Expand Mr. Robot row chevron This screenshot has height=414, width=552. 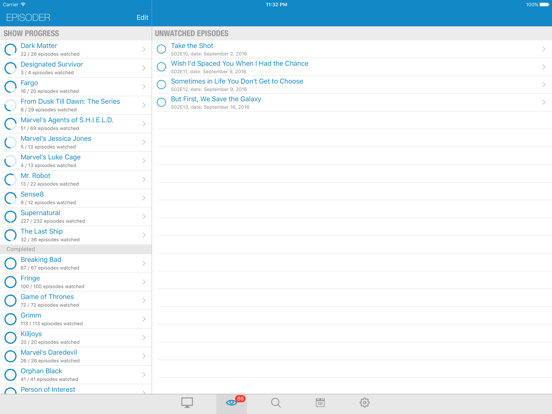(144, 180)
